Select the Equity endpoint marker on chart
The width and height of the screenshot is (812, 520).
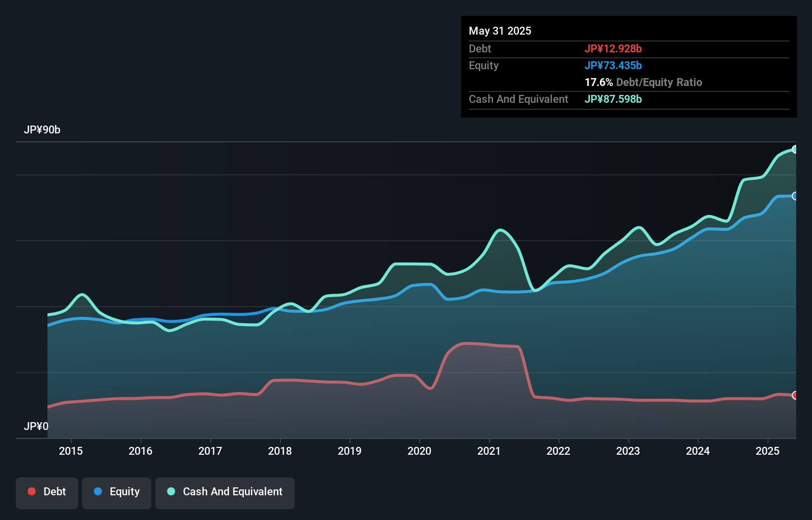pos(795,196)
